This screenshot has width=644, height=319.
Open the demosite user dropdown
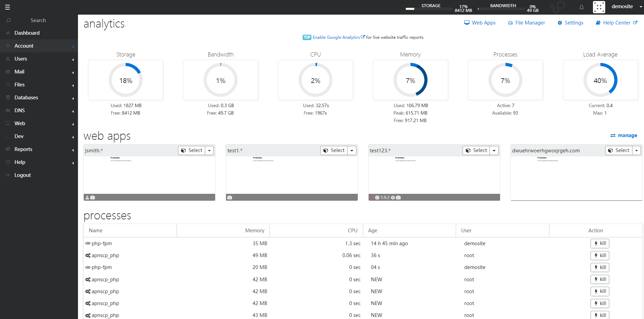click(626, 6)
